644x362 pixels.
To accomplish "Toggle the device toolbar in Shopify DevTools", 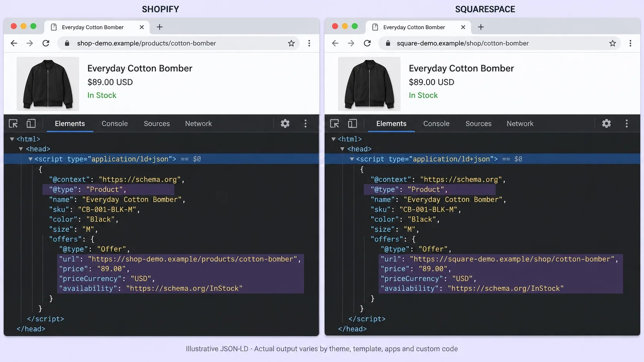I will (x=31, y=123).
